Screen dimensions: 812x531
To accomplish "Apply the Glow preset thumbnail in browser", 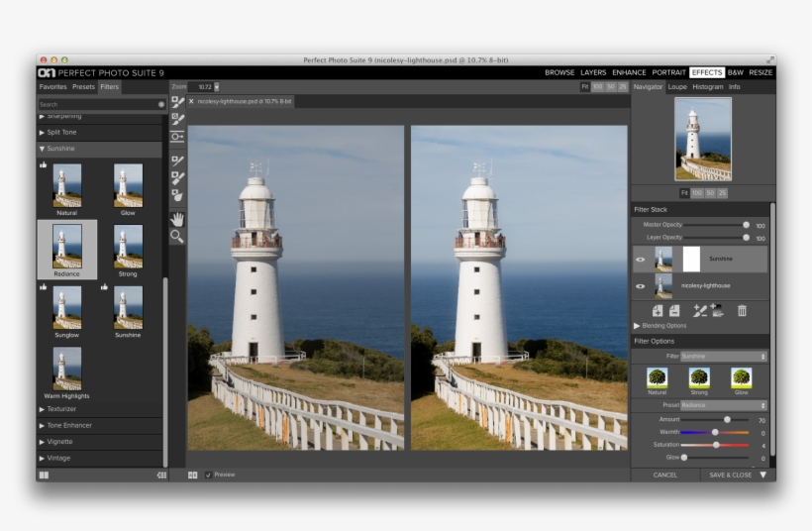I will click(128, 186).
